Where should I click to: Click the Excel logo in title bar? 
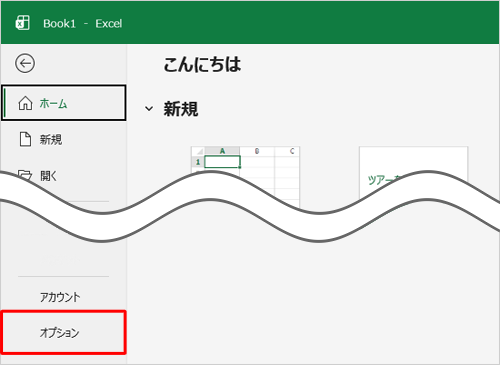(23, 23)
